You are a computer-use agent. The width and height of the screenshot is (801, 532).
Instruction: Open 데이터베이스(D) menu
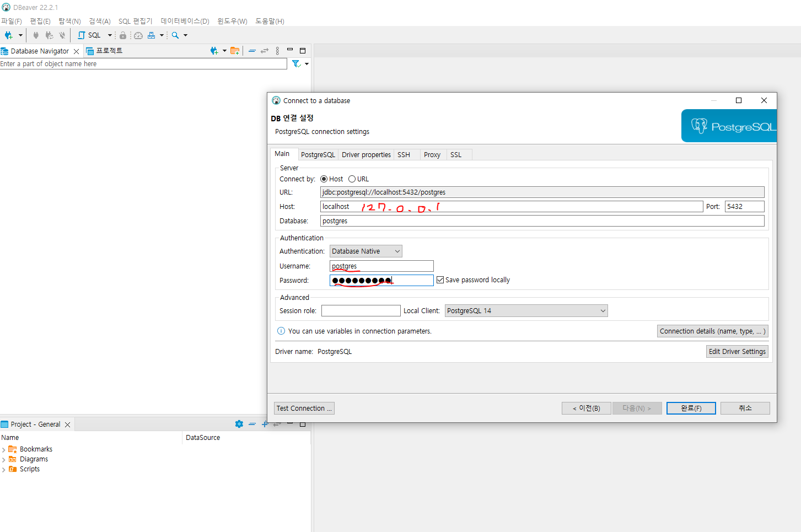point(185,21)
